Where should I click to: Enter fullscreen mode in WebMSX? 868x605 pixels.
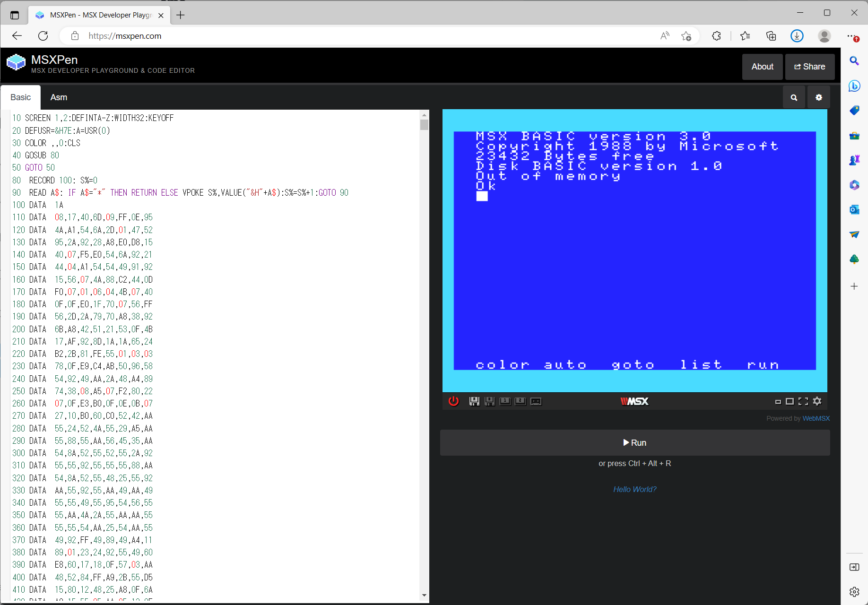point(803,401)
